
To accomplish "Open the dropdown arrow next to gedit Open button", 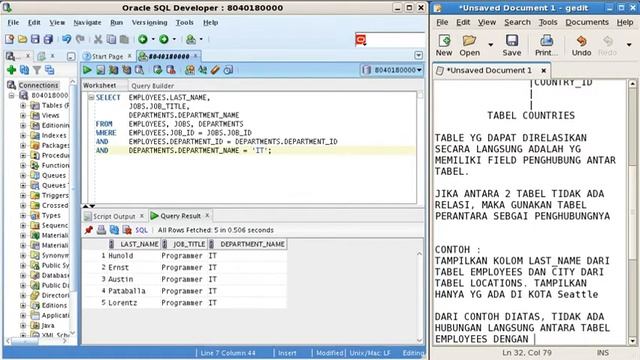I will coord(491,45).
